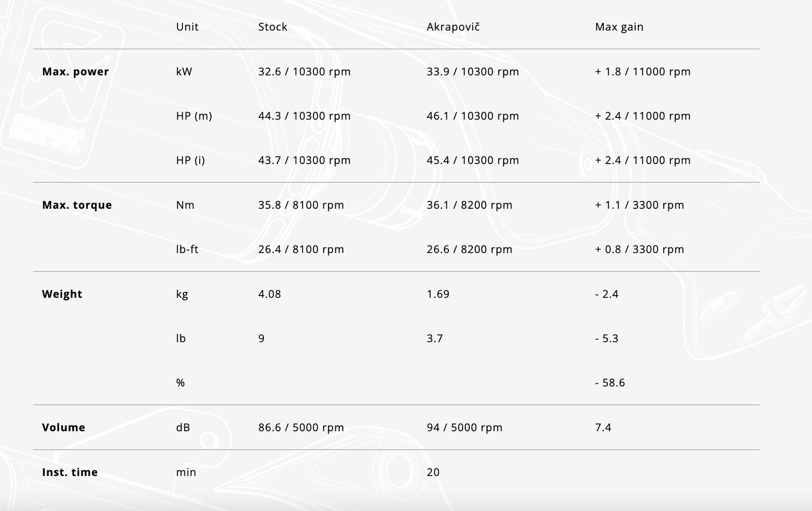Select the Max. power row label
812x511 pixels.
pyautogui.click(x=75, y=72)
